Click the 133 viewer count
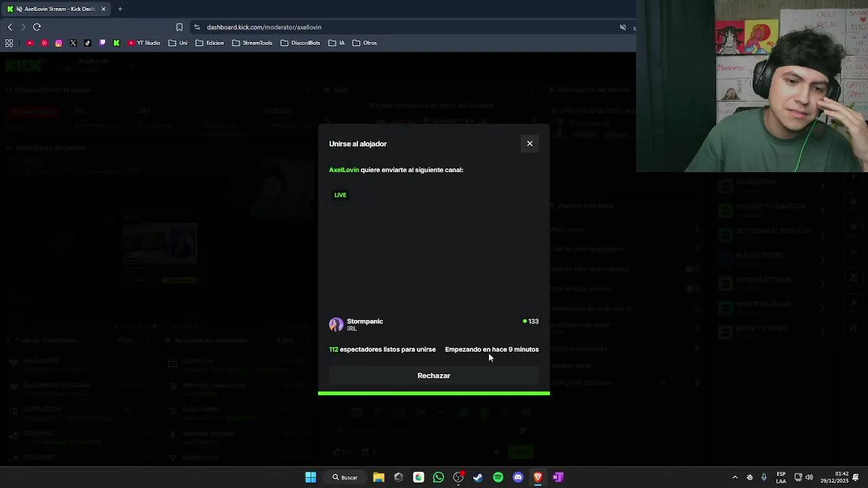868x488 pixels. (x=531, y=321)
